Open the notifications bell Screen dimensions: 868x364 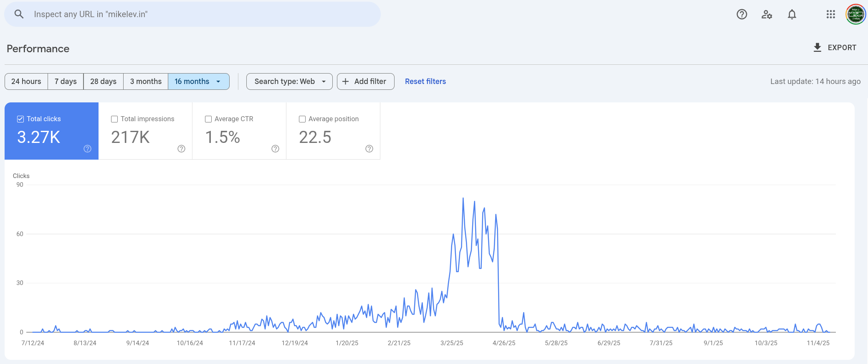click(x=792, y=14)
